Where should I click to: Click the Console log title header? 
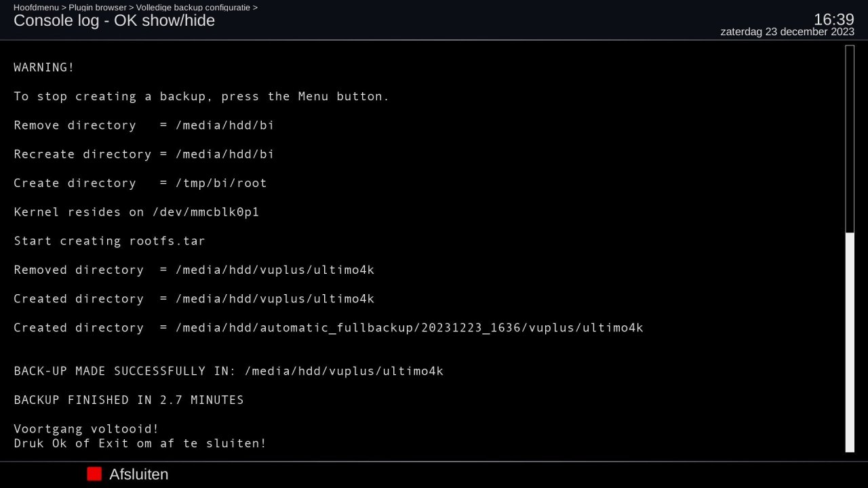114,20
